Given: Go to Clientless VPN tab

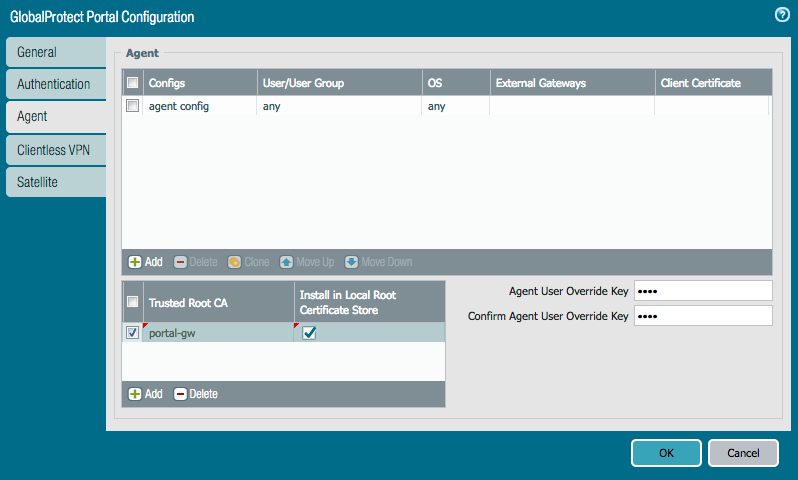Looking at the screenshot, I should [56, 150].
